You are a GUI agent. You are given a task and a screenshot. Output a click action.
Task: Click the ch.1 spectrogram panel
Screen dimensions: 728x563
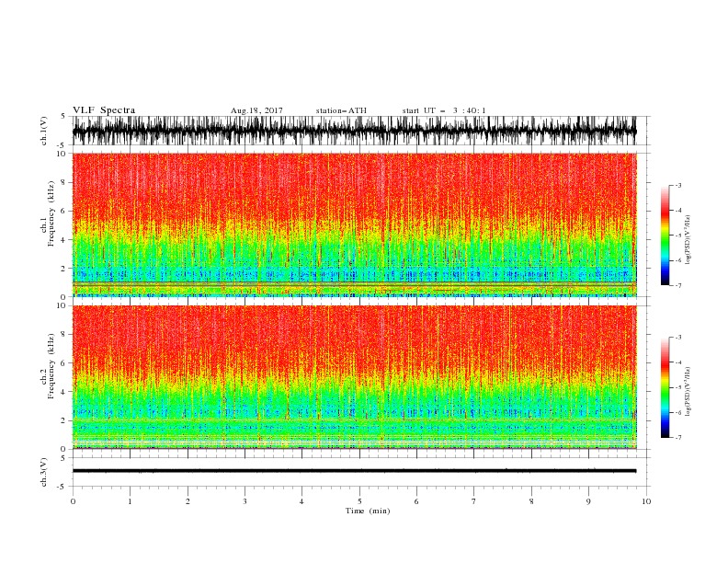(355, 224)
